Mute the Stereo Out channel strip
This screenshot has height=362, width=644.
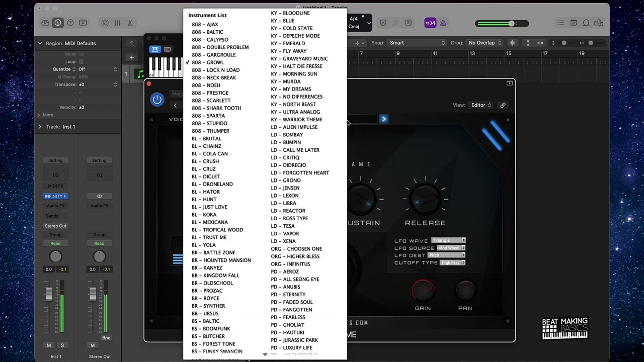pos(93,345)
